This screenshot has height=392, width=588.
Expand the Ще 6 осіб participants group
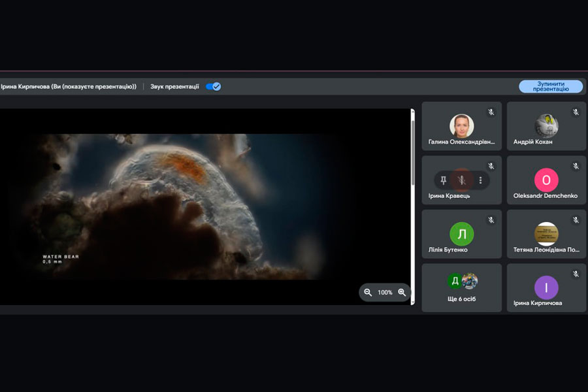pyautogui.click(x=461, y=287)
